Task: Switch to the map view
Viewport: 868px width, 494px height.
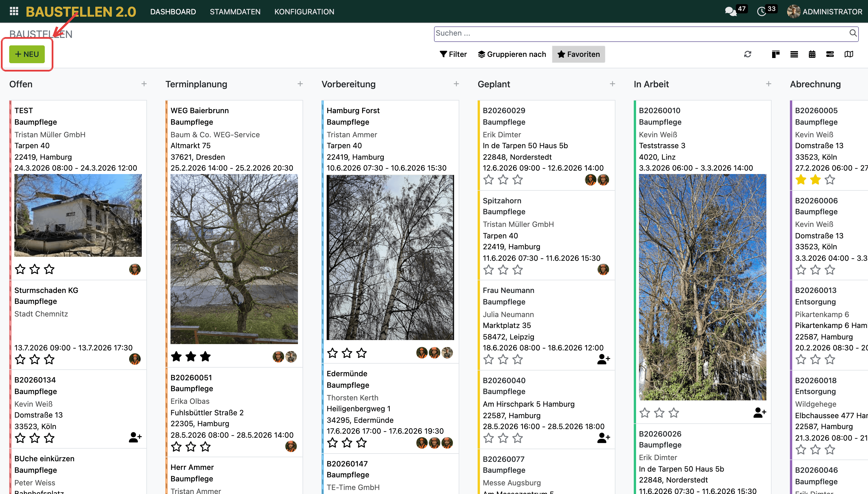Action: [848, 54]
